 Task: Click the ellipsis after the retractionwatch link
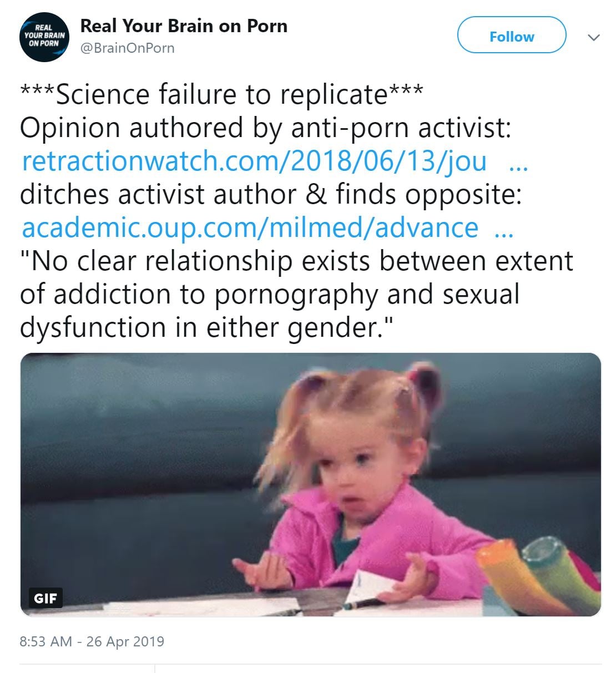point(518,164)
